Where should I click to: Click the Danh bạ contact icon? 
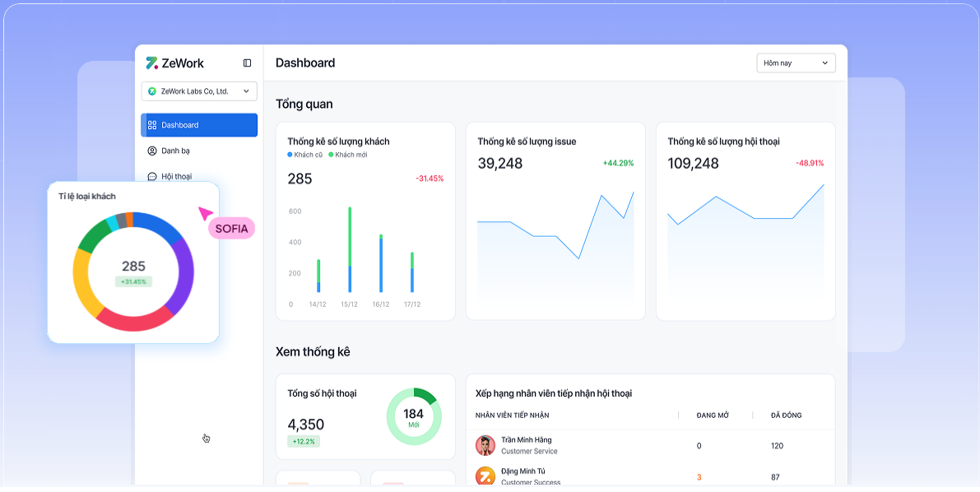[152, 151]
